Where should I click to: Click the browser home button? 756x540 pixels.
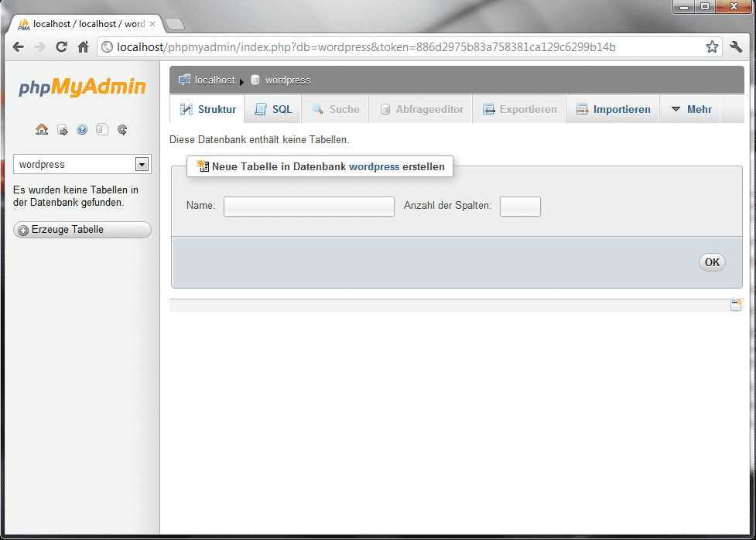point(83,46)
